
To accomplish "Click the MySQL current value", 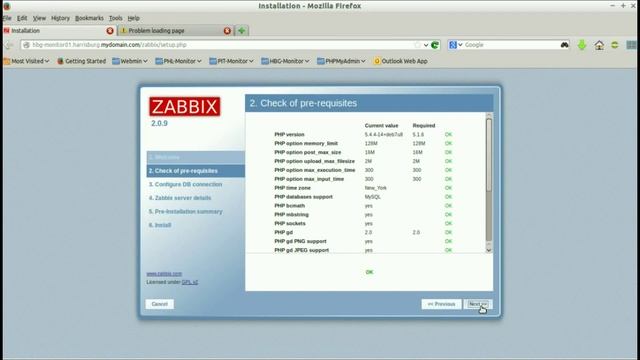I will (373, 197).
